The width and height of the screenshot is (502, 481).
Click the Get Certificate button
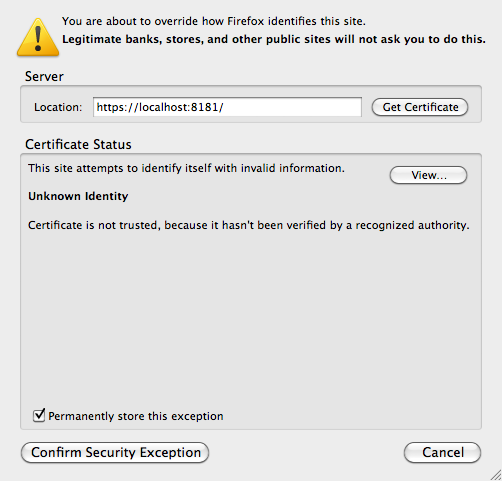tap(420, 107)
